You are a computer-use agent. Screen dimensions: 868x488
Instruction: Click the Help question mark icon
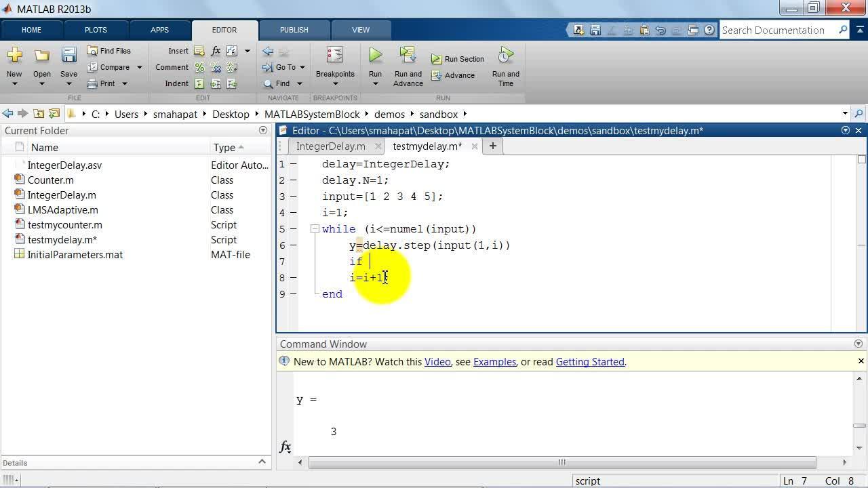point(709,30)
